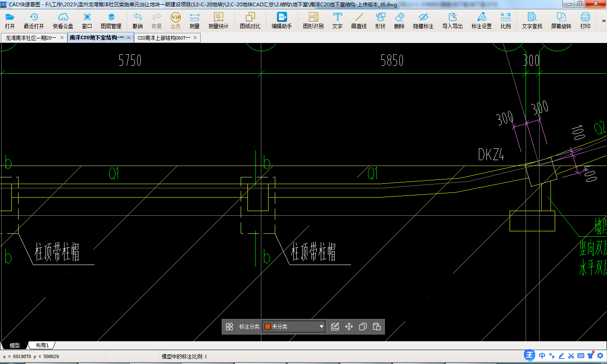Open the 最近打开 recent files tool
The width and height of the screenshot is (607, 364).
coord(34,20)
